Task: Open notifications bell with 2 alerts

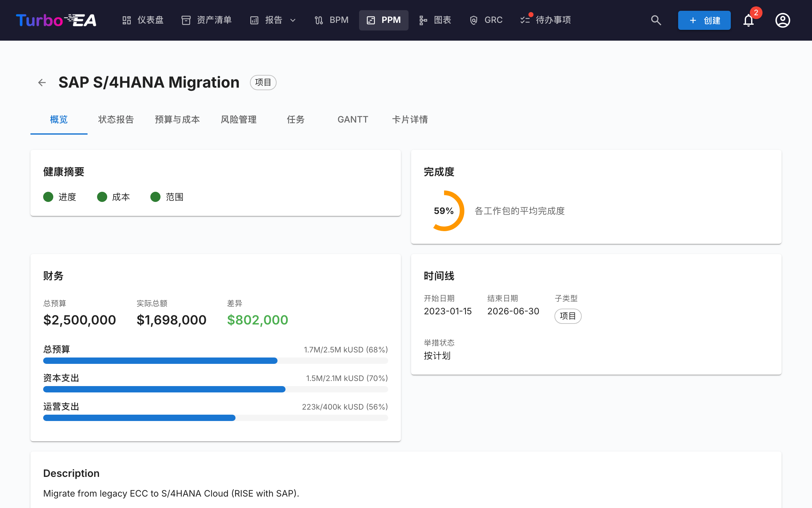Action: [x=749, y=20]
